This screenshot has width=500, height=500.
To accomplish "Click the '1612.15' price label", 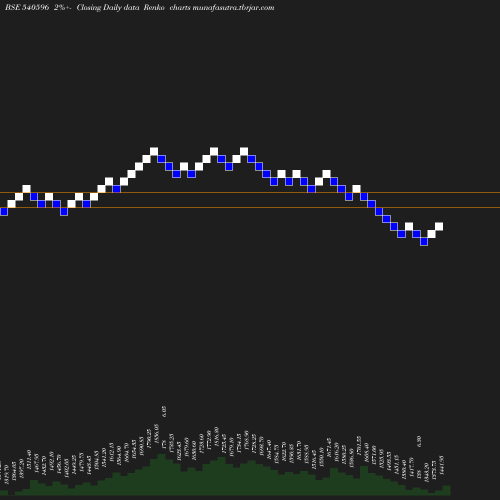I will tap(112, 452).
